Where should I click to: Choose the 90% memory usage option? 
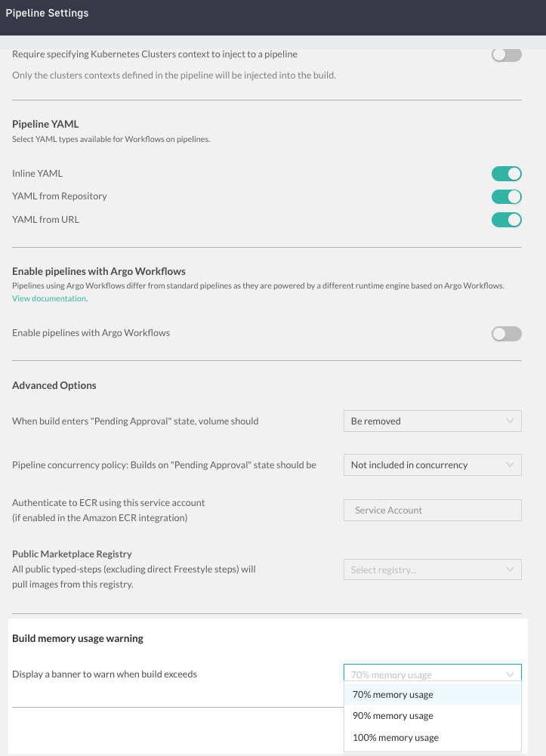click(x=393, y=716)
